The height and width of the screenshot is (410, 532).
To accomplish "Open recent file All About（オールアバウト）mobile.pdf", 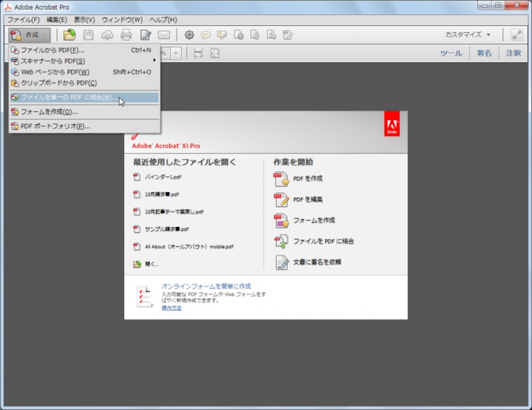I will 189,247.
